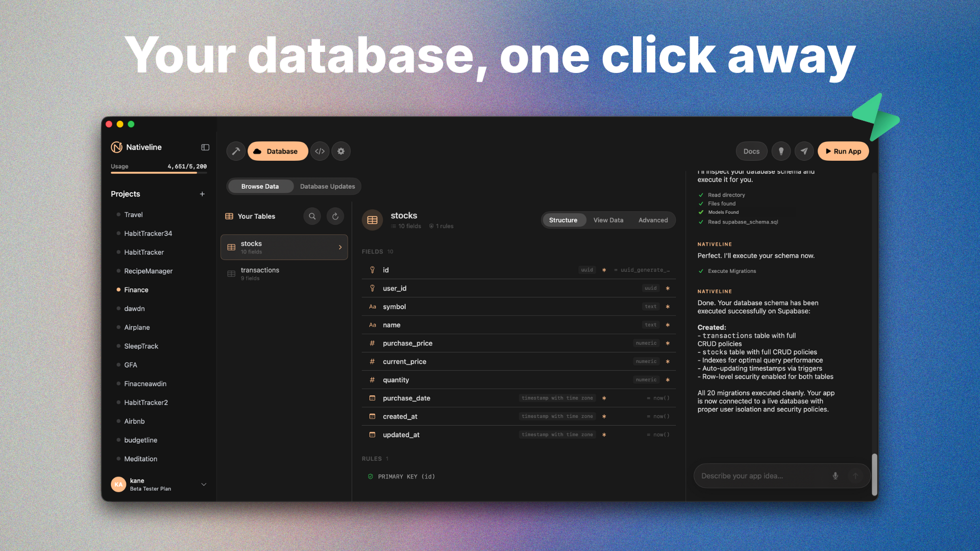The width and height of the screenshot is (980, 551).
Task: Open the code view with the </> icon
Action: (320, 151)
